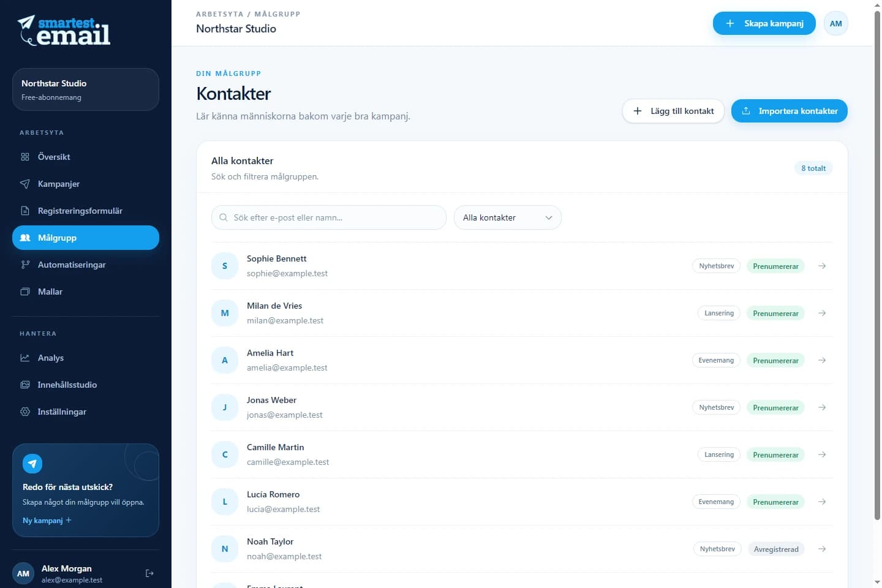Open Noah Taylor row arrow
882x588 pixels.
(822, 549)
